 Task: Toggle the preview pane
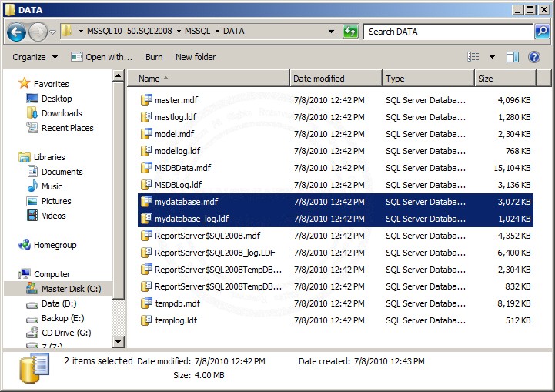tap(513, 57)
